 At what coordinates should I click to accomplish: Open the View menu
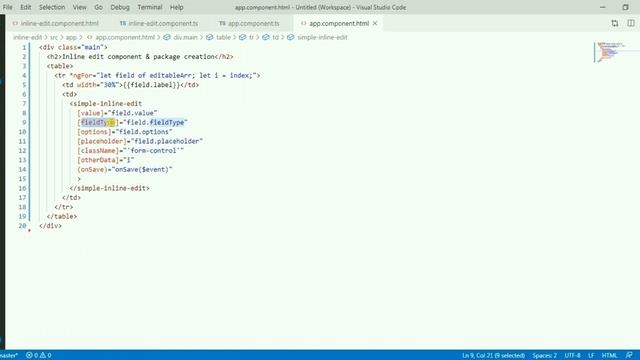point(80,7)
